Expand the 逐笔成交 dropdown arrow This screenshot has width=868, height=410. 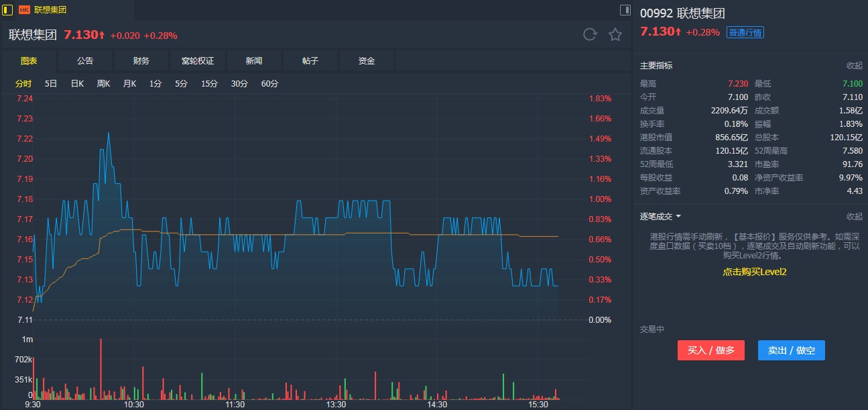pyautogui.click(x=678, y=217)
